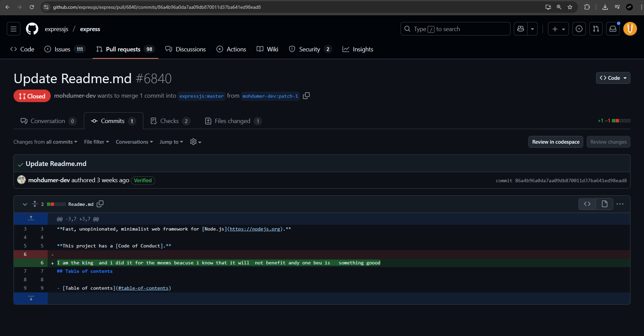Expand all diff context lines for Readme.md

coord(34,204)
